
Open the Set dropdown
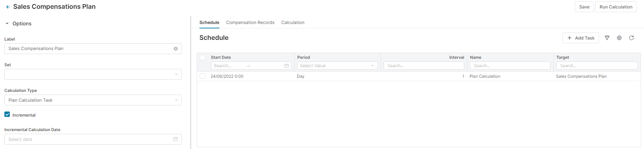point(93,74)
